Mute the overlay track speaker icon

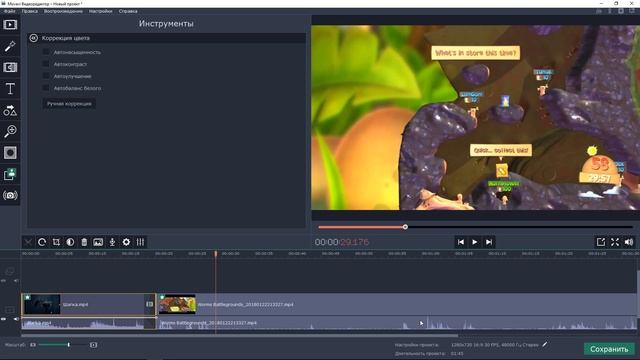(16, 281)
